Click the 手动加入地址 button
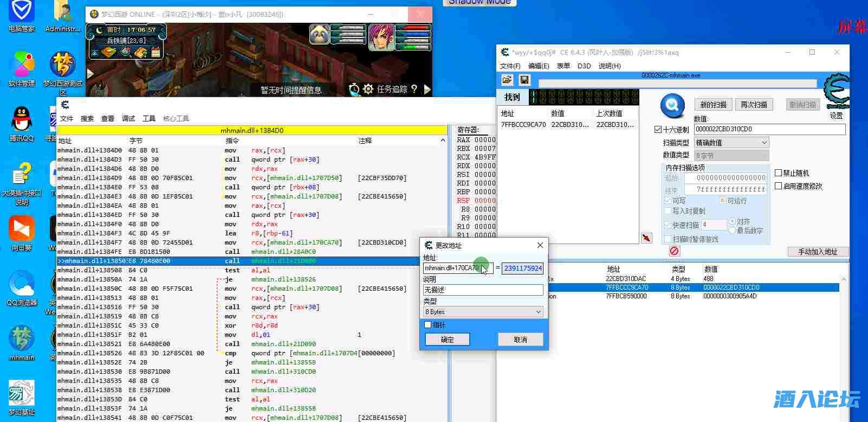 pyautogui.click(x=818, y=252)
